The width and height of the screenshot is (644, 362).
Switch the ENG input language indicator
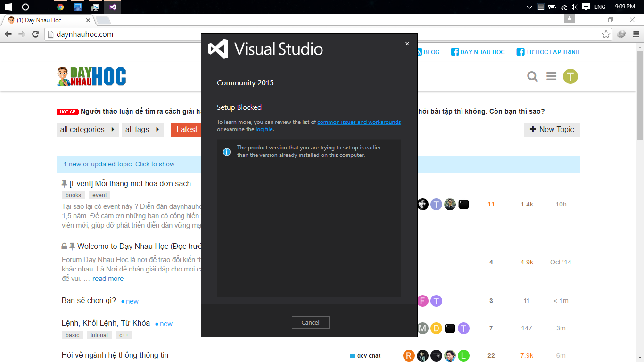coord(600,7)
